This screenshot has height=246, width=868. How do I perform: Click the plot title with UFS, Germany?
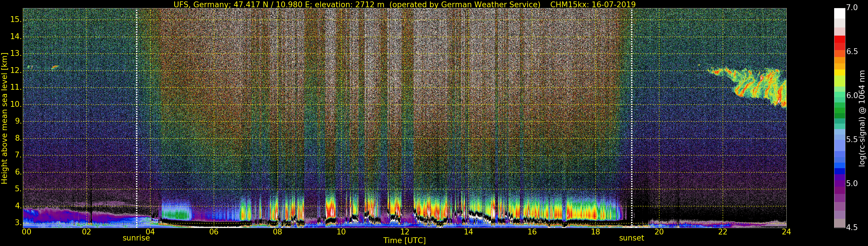pyautogui.click(x=404, y=4)
